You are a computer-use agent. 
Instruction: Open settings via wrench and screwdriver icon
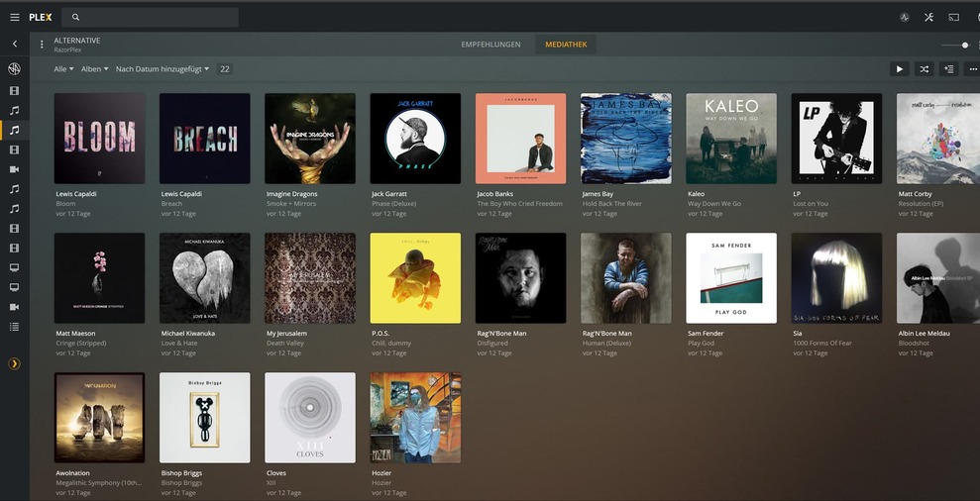(928, 18)
